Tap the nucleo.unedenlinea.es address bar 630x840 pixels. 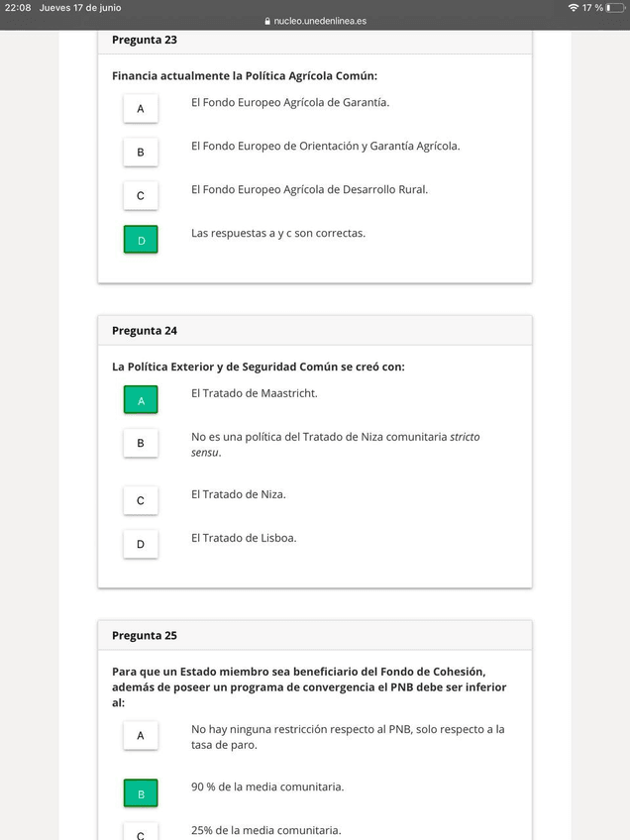(x=319, y=21)
